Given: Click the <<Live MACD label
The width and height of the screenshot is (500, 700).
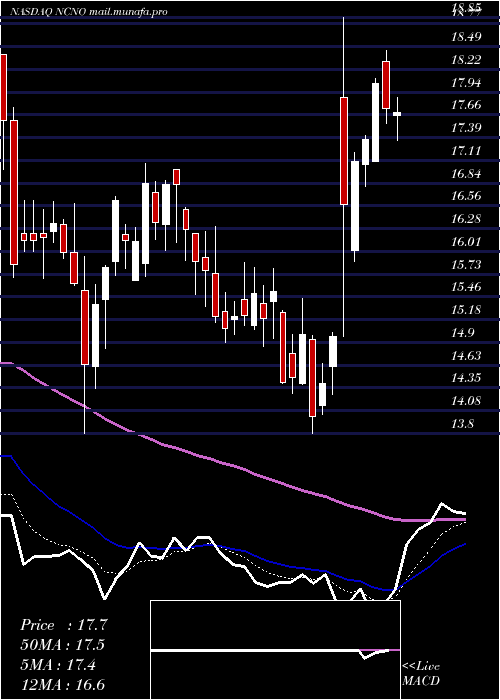Looking at the screenshot, I should click(x=421, y=674).
